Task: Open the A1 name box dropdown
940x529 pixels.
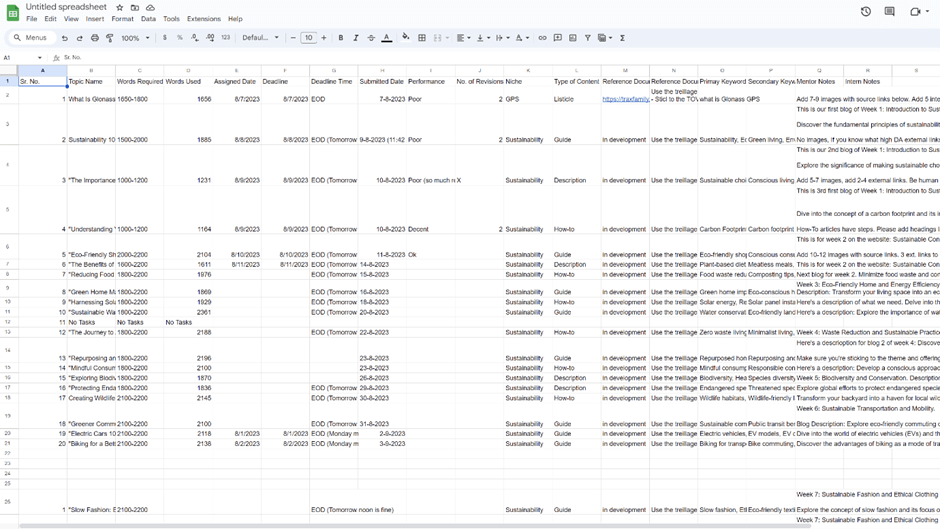Action: coord(40,58)
